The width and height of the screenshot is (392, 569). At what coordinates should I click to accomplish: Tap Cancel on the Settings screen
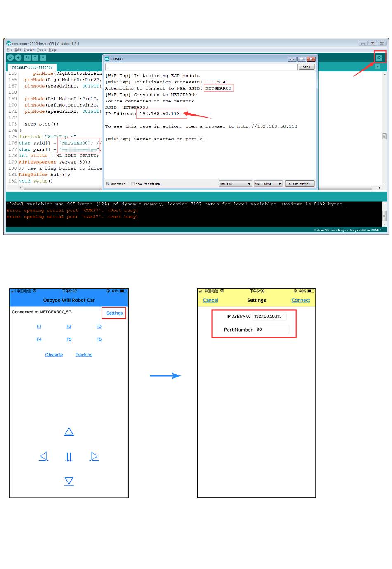(x=210, y=300)
